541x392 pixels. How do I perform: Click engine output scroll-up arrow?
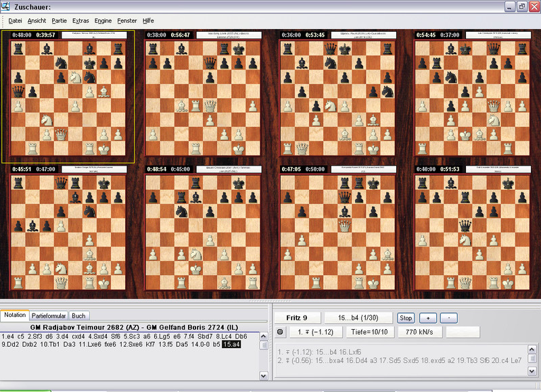pyautogui.click(x=534, y=349)
